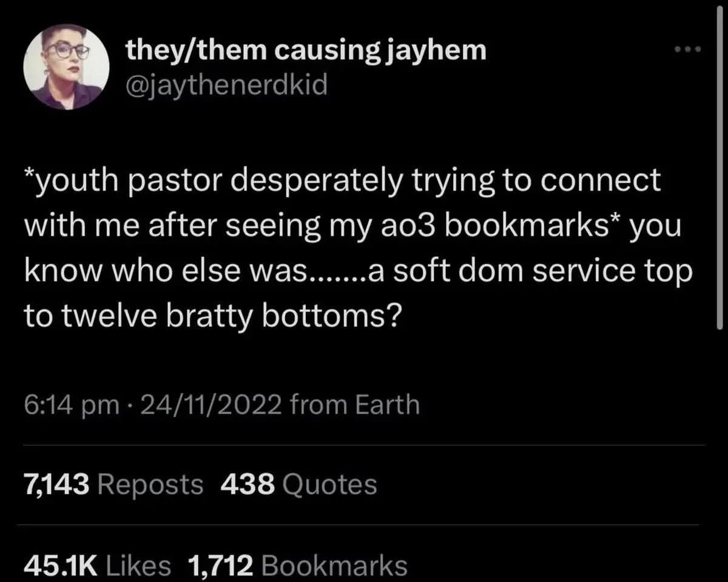View the 438 quote count number
Screen dimensions: 728x582
click(x=248, y=484)
